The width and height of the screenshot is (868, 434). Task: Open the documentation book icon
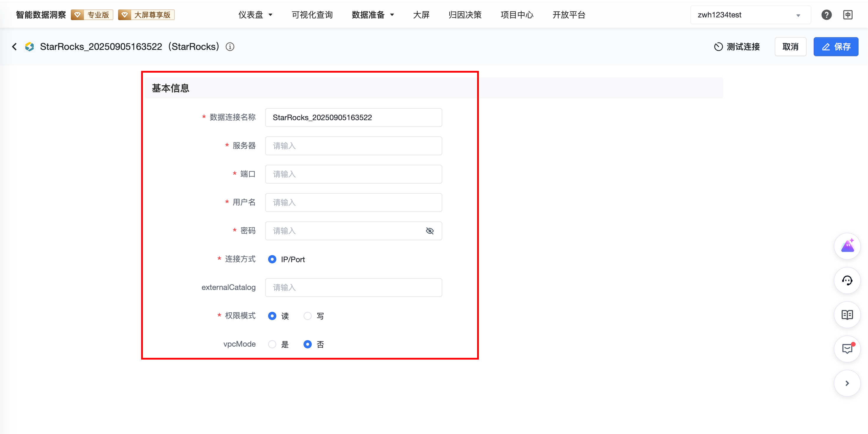(847, 315)
